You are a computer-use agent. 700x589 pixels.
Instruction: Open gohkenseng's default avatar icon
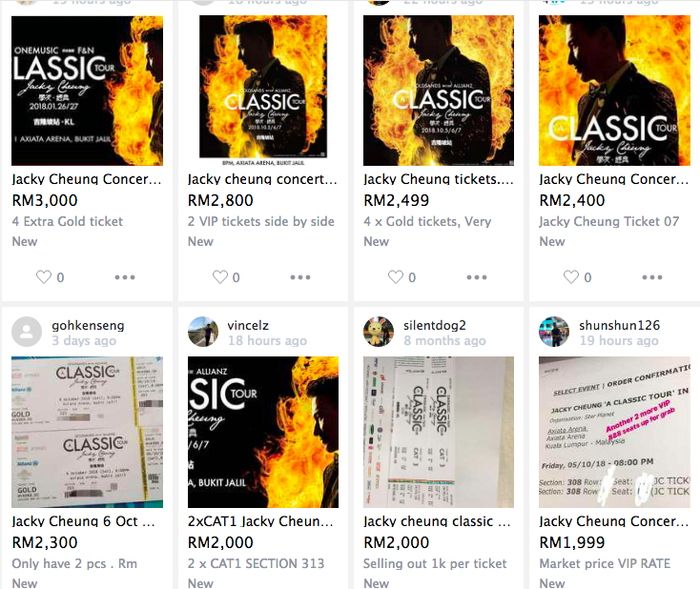pos(27,332)
